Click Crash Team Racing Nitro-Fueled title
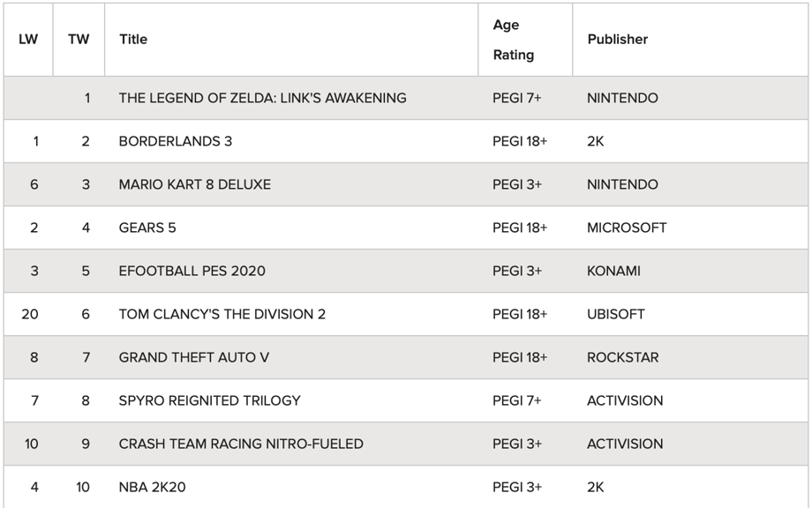 [x=240, y=444]
